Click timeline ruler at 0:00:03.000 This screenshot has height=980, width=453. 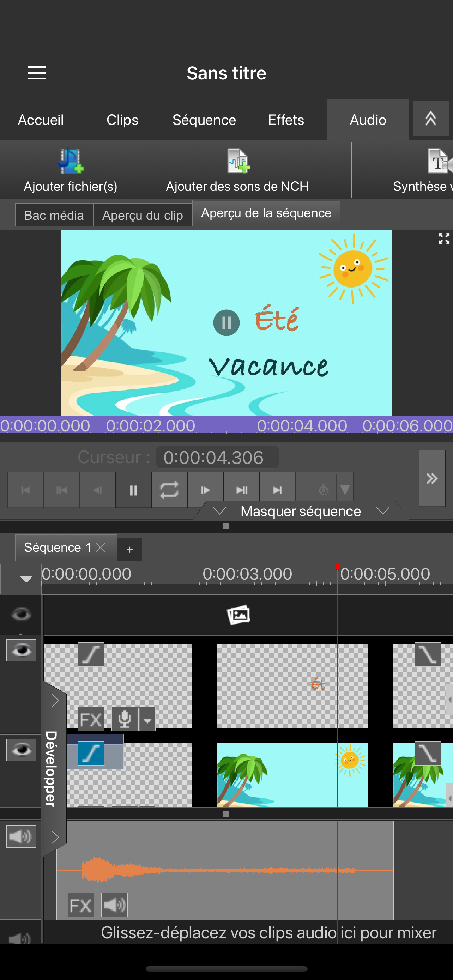(x=247, y=574)
